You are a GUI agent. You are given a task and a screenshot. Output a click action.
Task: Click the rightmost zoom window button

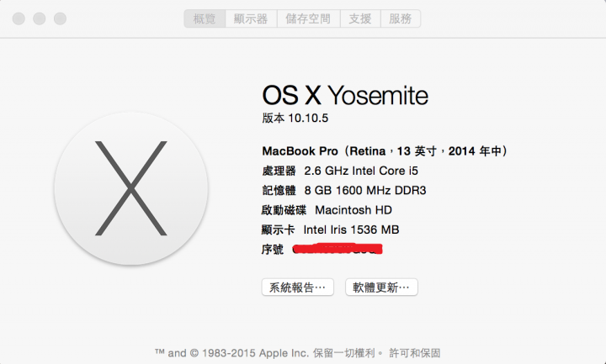coord(60,18)
